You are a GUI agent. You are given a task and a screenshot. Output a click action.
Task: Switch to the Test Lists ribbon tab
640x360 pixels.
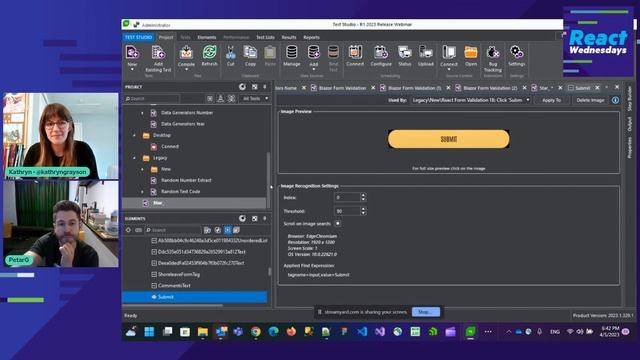point(265,37)
